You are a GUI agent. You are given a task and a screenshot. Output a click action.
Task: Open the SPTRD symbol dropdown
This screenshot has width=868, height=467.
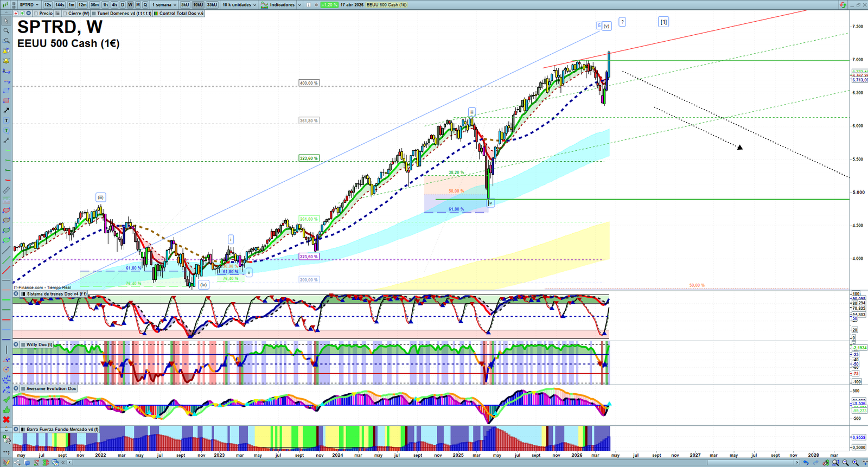point(29,5)
